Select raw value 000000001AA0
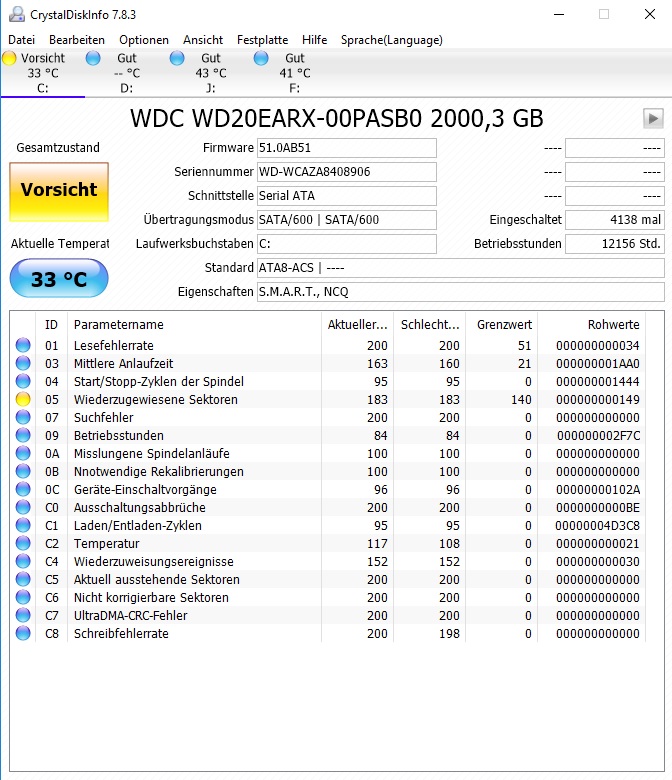Screen dimensions: 672x780 [597, 364]
